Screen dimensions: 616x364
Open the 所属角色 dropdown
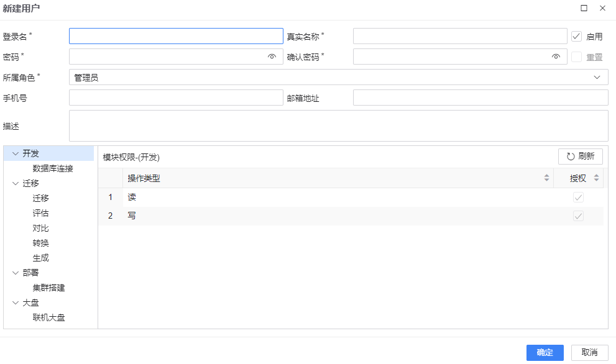tap(338, 78)
